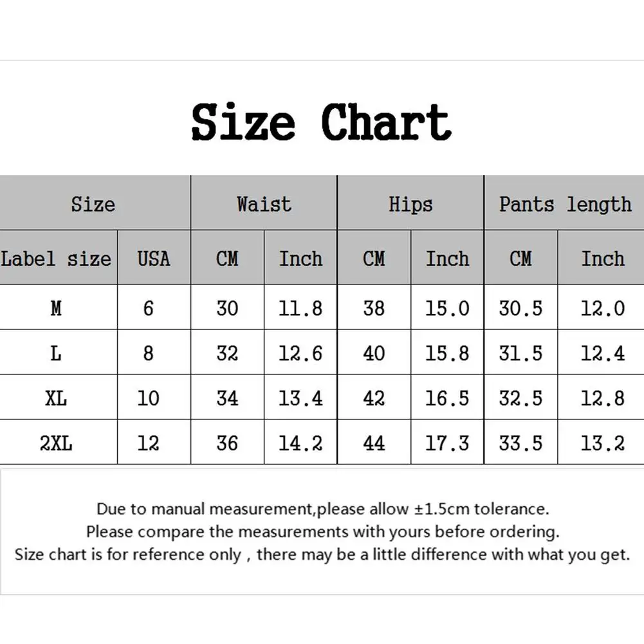Screen dimensions: 644x644
Task: Select the Waist column header
Action: click(264, 204)
